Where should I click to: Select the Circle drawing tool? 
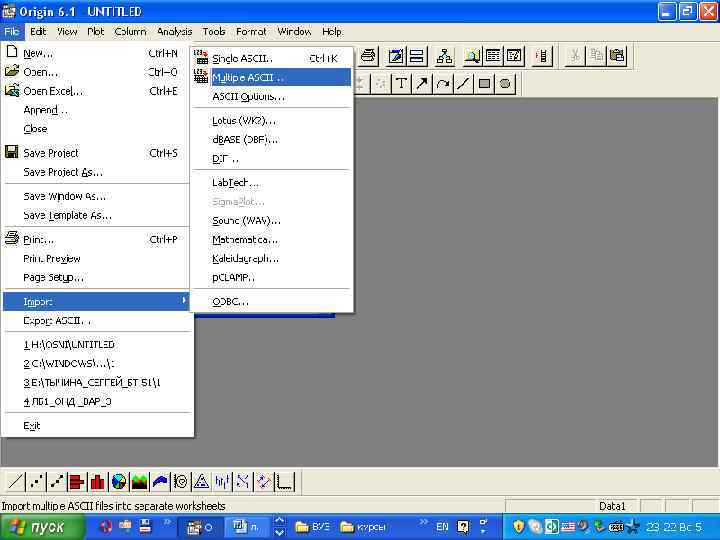click(x=505, y=84)
